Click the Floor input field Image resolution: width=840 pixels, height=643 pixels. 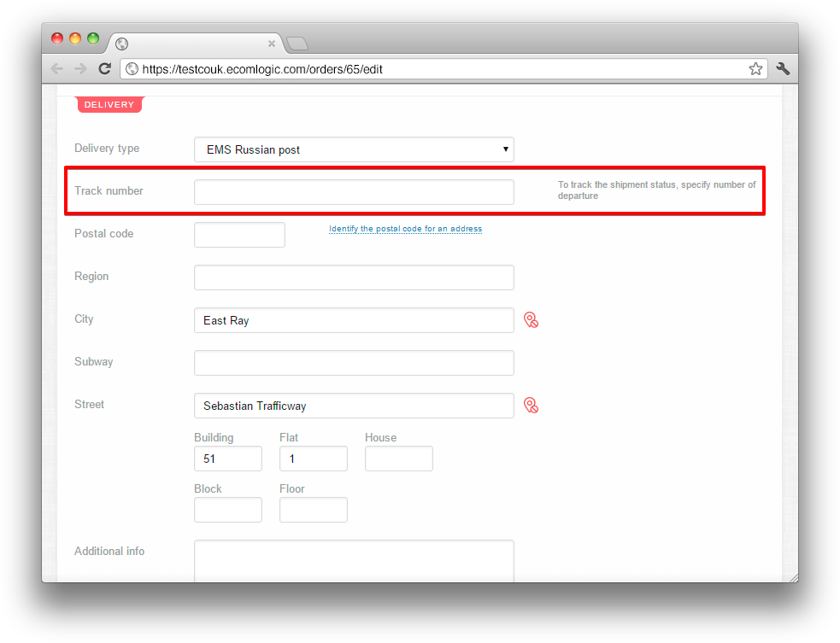[x=314, y=510]
